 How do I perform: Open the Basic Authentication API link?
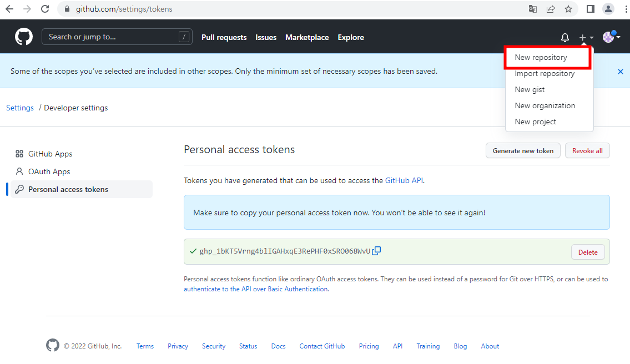click(x=255, y=289)
